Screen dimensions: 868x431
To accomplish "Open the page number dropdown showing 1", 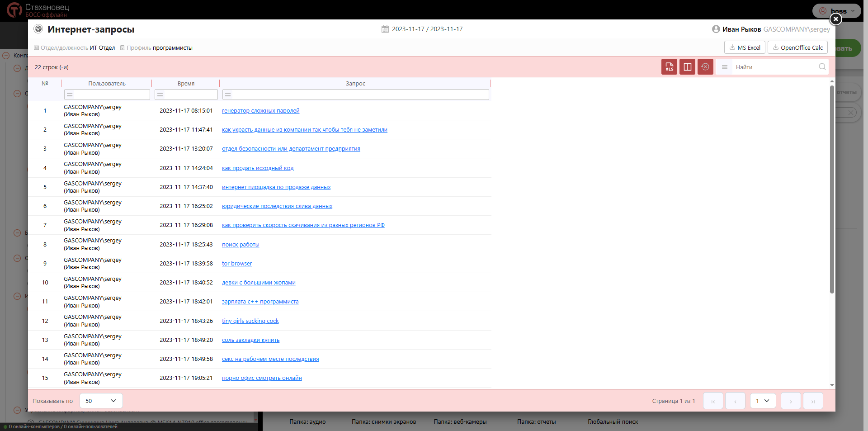I will coord(763,401).
